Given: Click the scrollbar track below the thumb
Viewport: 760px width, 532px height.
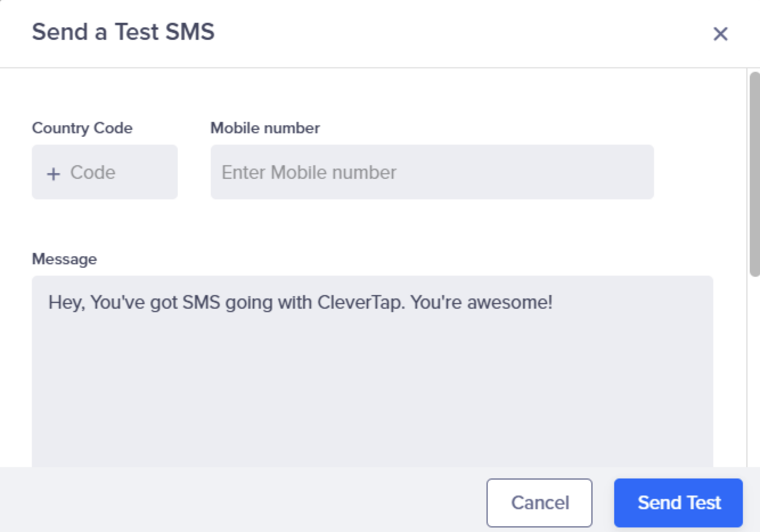Looking at the screenshot, I should pos(754,370).
